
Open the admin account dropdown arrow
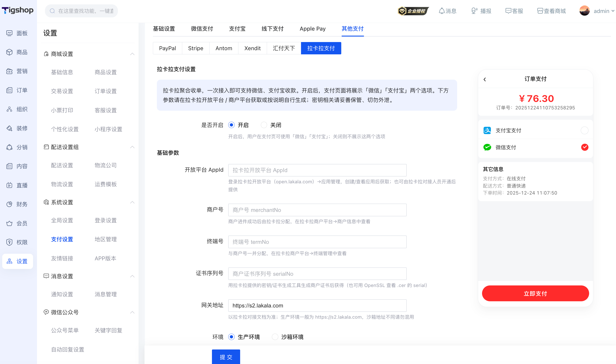click(x=613, y=11)
